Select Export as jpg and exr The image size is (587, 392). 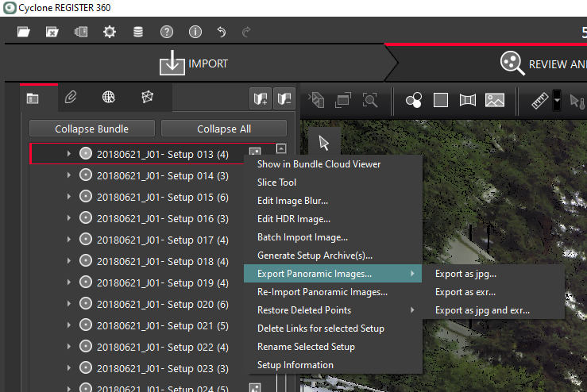coord(482,310)
